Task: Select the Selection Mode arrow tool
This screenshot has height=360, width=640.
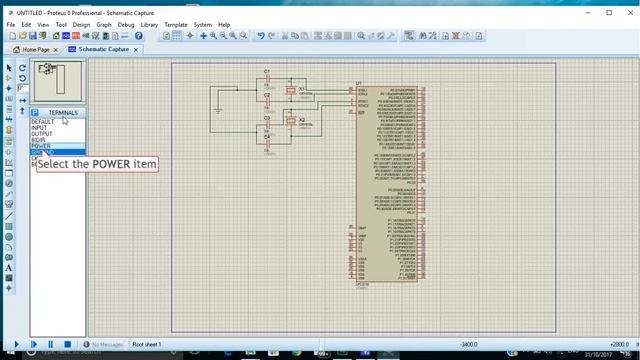Action: (9, 68)
